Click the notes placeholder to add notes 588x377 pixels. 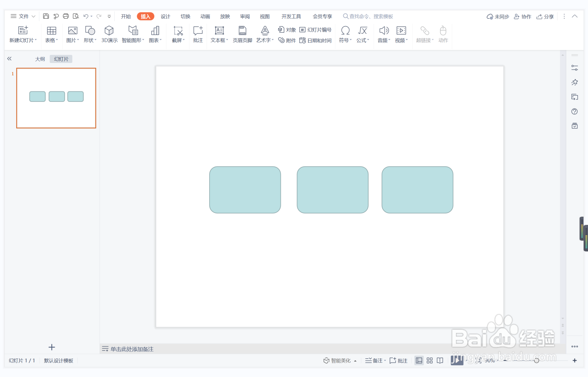[x=132, y=349]
